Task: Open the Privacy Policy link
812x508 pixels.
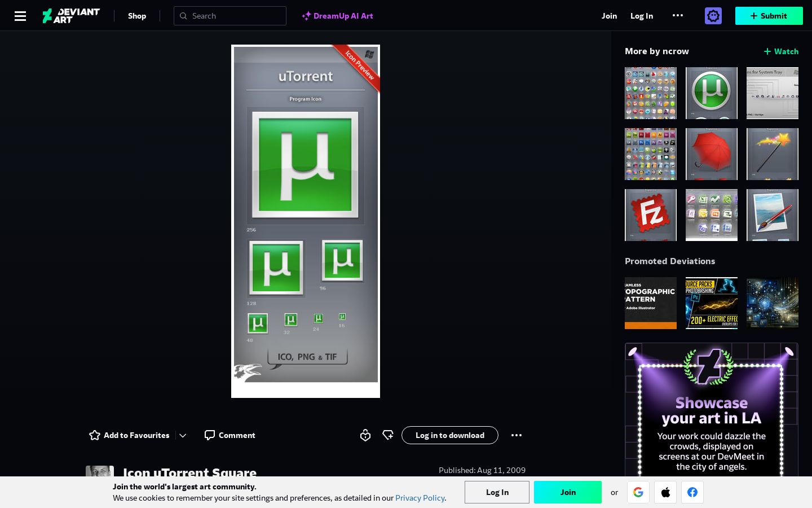Action: pyautogui.click(x=420, y=498)
